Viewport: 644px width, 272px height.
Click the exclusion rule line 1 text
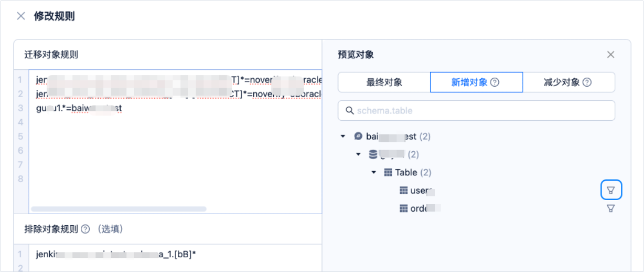click(x=116, y=254)
